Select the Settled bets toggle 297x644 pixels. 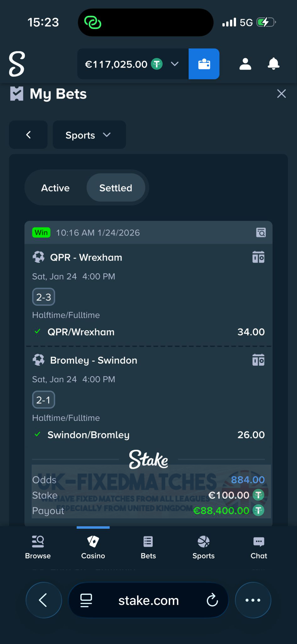point(116,188)
